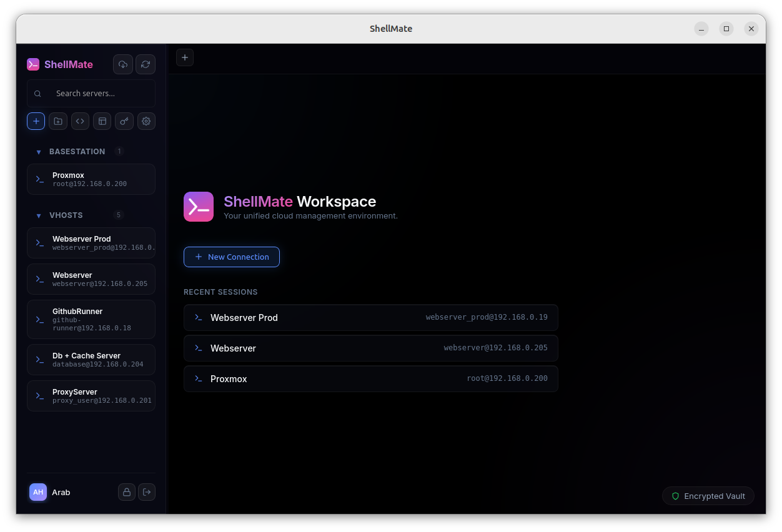
Task: Click the ShellMate Workspace heading
Action: pos(300,201)
